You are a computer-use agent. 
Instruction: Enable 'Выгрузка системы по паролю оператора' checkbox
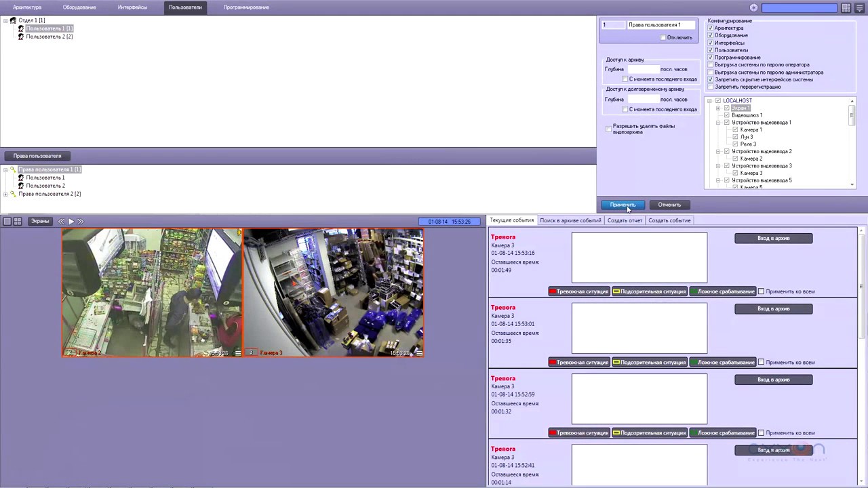click(711, 64)
